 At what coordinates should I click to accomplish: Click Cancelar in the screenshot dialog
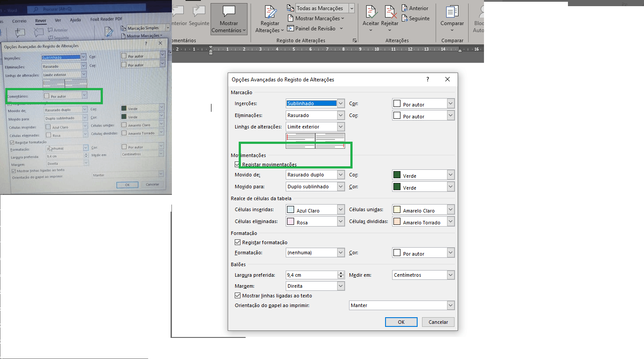click(x=438, y=322)
